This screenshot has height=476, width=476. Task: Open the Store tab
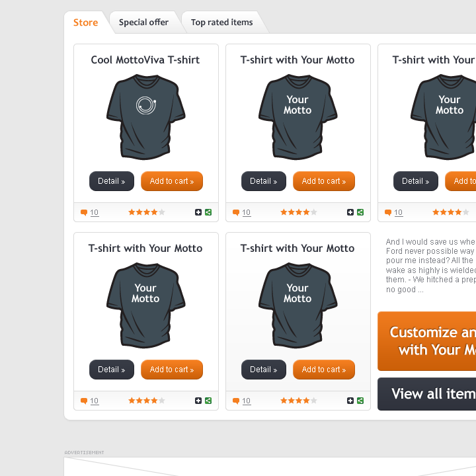(x=85, y=22)
